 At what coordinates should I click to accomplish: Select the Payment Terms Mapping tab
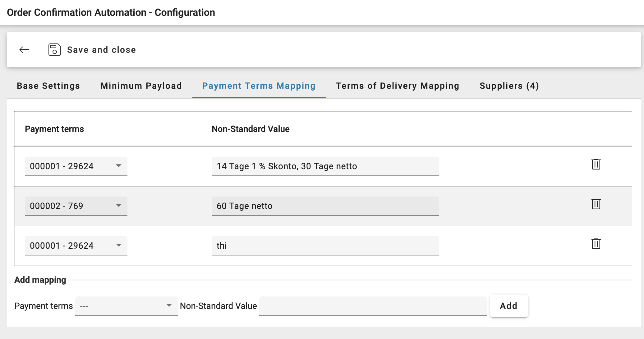[x=259, y=86]
